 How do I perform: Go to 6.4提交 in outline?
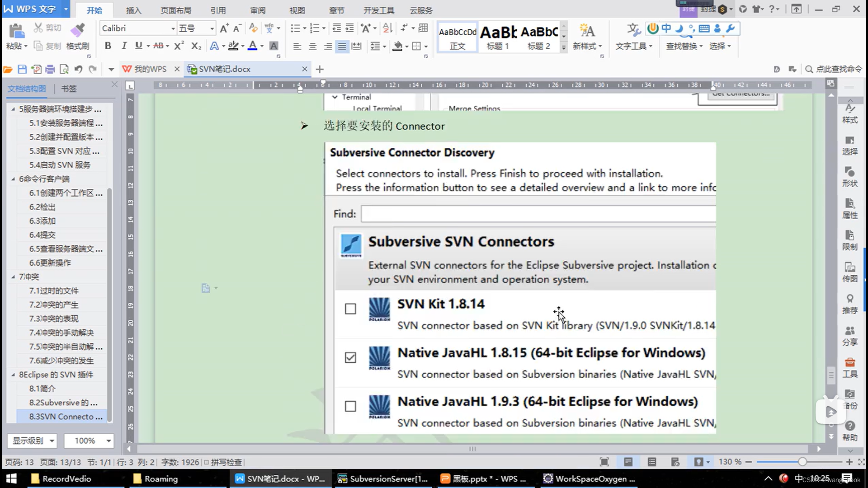point(42,235)
